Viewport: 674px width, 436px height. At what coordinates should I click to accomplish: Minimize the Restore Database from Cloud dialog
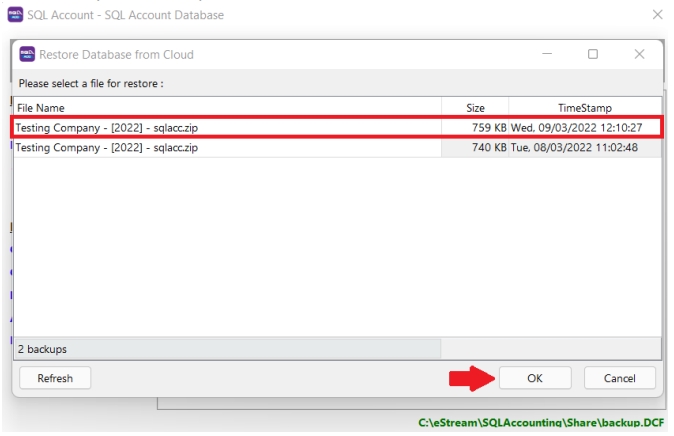(545, 54)
